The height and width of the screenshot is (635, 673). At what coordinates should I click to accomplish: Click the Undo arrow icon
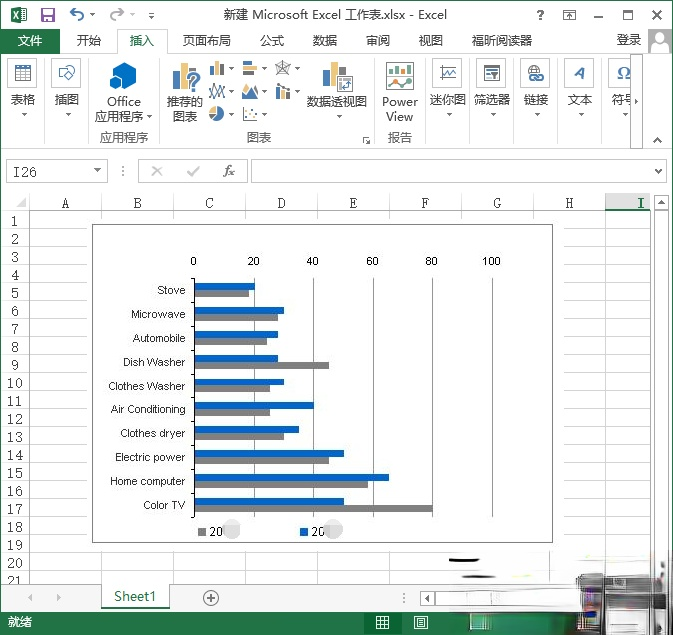(76, 15)
